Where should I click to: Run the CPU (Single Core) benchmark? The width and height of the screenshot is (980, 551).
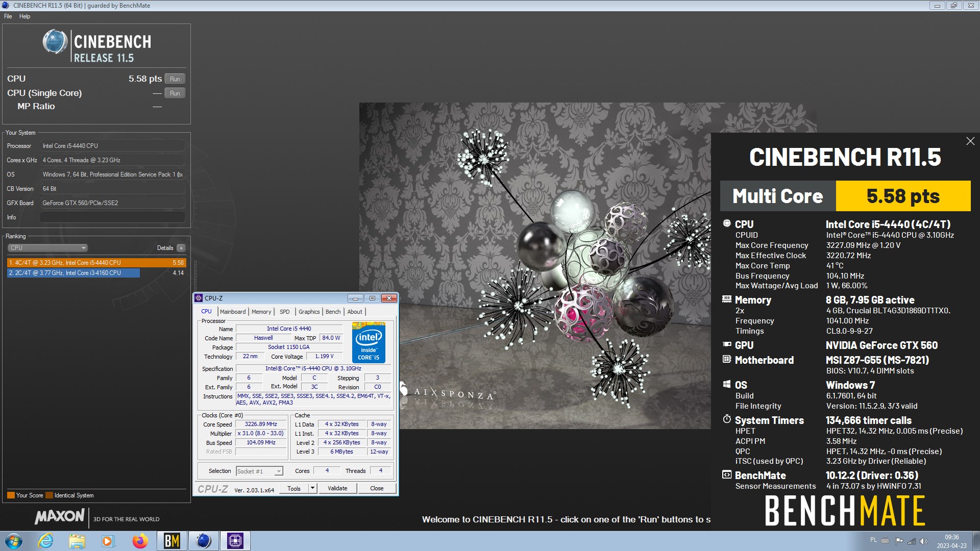click(175, 93)
